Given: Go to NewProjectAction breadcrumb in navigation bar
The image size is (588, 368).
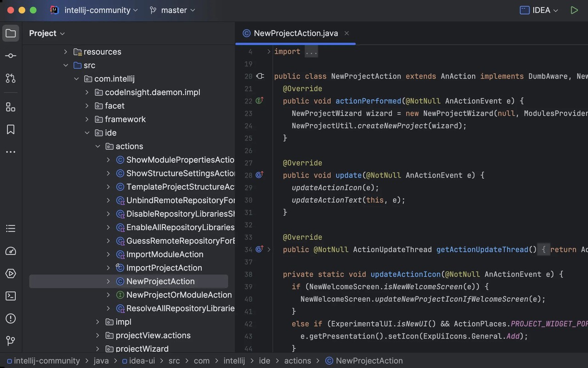Looking at the screenshot, I should (x=364, y=361).
